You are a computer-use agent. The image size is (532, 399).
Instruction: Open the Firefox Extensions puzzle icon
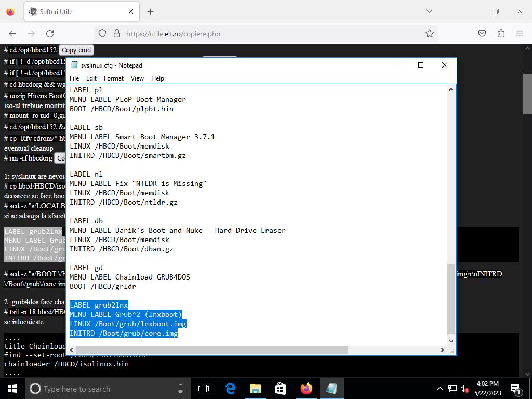click(x=501, y=34)
